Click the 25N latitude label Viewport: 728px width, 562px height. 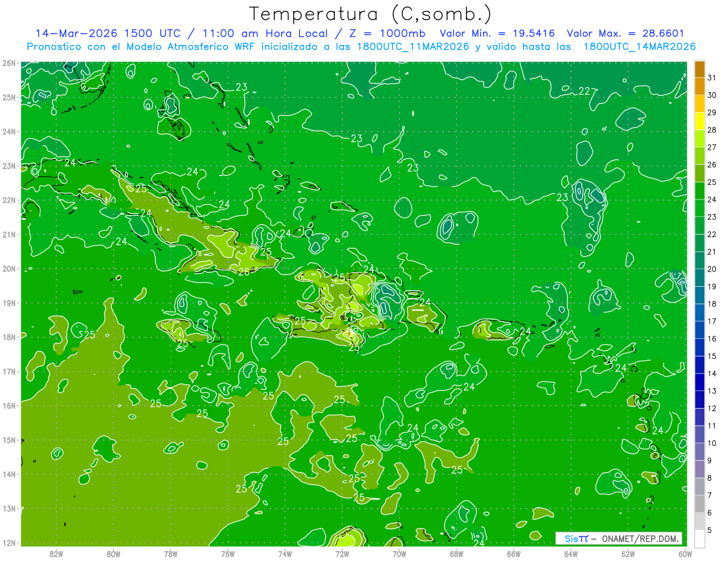click(8, 97)
